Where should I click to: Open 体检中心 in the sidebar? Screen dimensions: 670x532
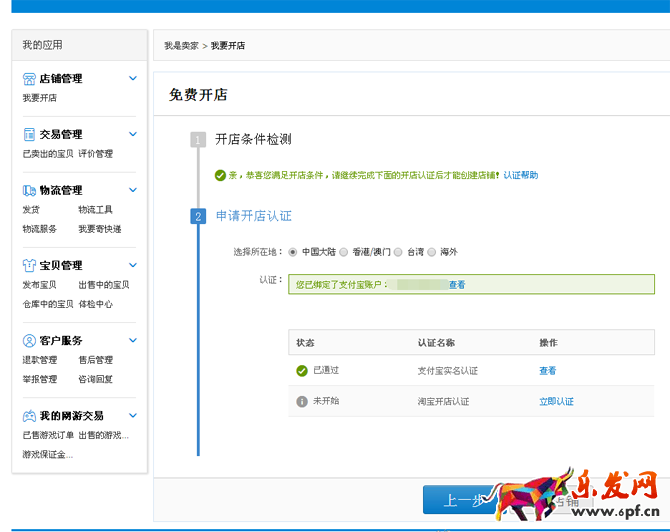pos(96,304)
